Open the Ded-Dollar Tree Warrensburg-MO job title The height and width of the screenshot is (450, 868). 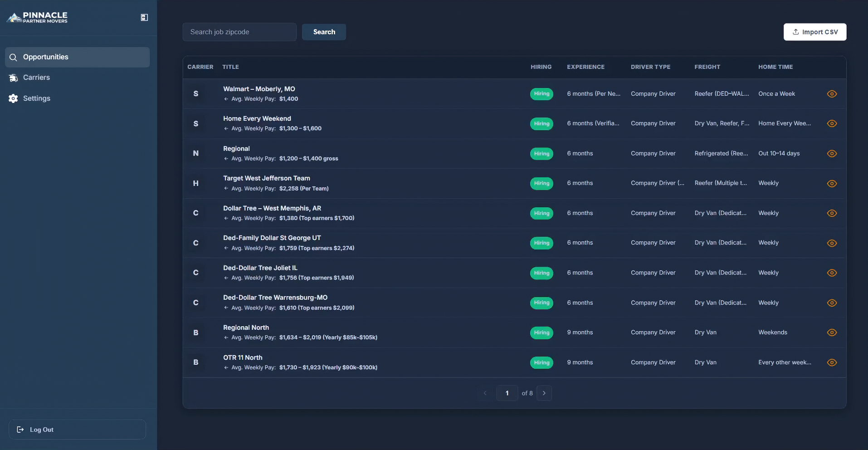[275, 298]
